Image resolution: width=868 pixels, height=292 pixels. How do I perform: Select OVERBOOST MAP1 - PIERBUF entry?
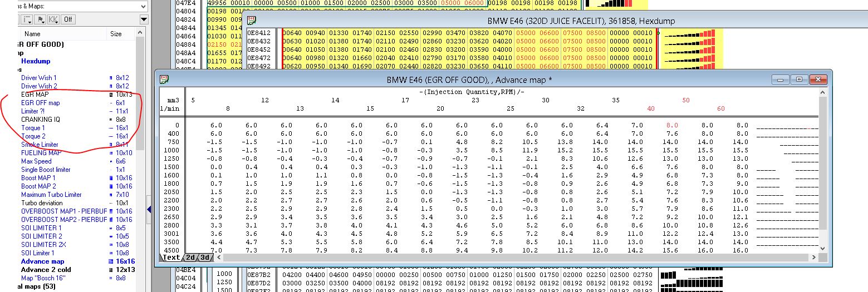(x=64, y=211)
